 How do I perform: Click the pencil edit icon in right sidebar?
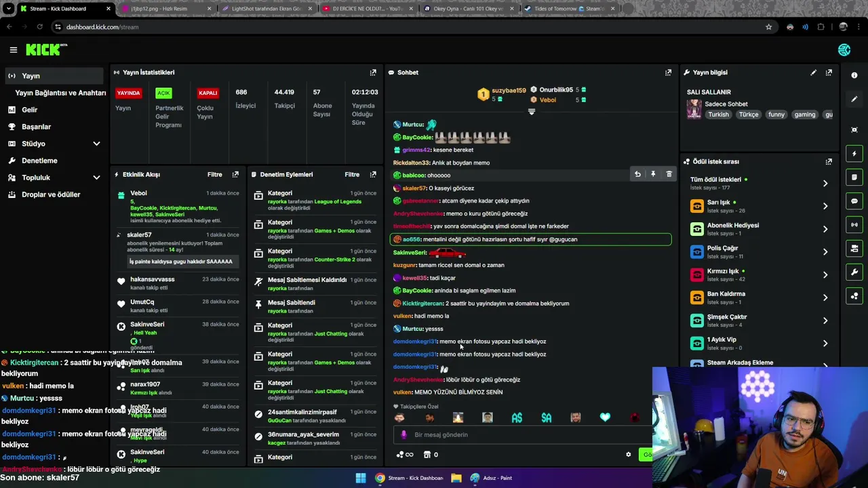[x=854, y=99]
